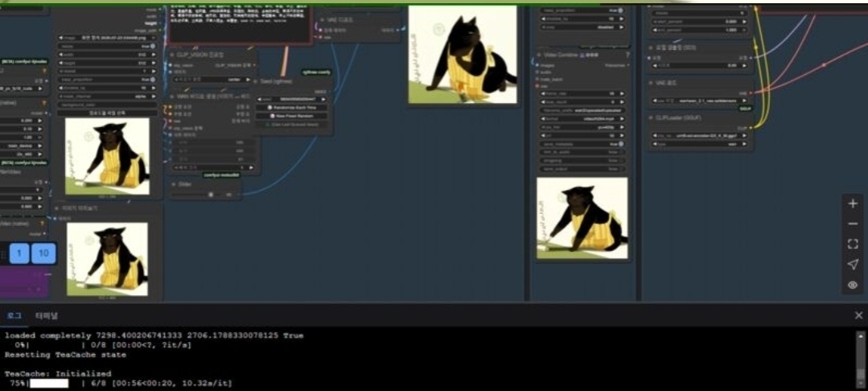Click Randomize Each Time button

[292, 107]
